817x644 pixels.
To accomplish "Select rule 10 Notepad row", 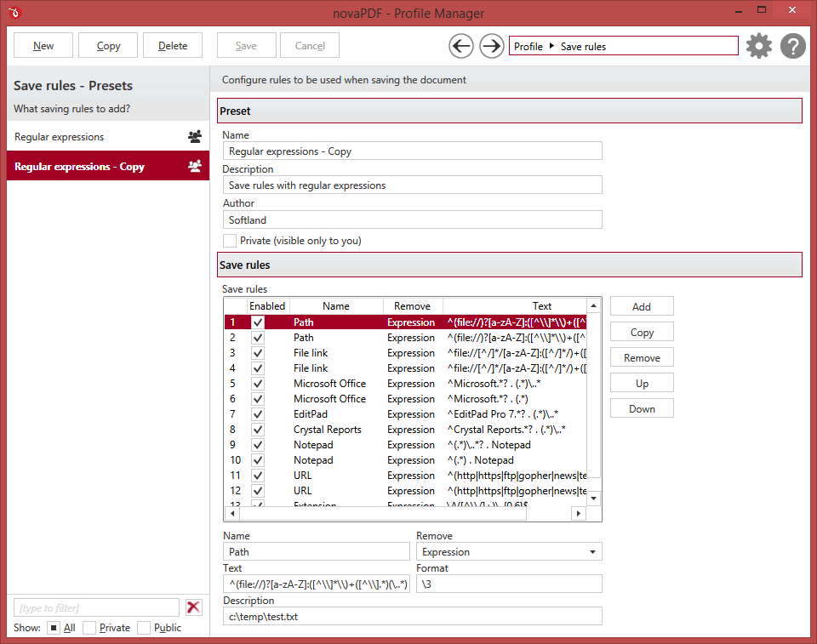I will pos(406,460).
